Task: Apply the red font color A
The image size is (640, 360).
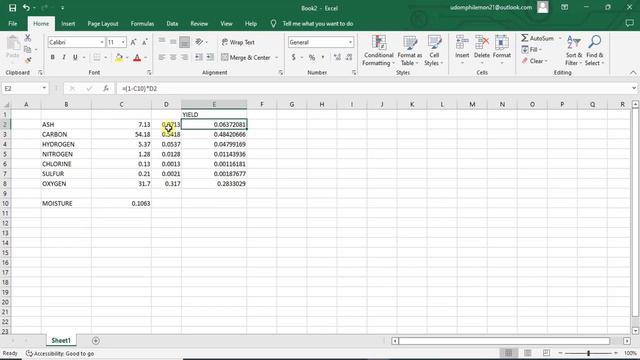Action: pyautogui.click(x=137, y=58)
